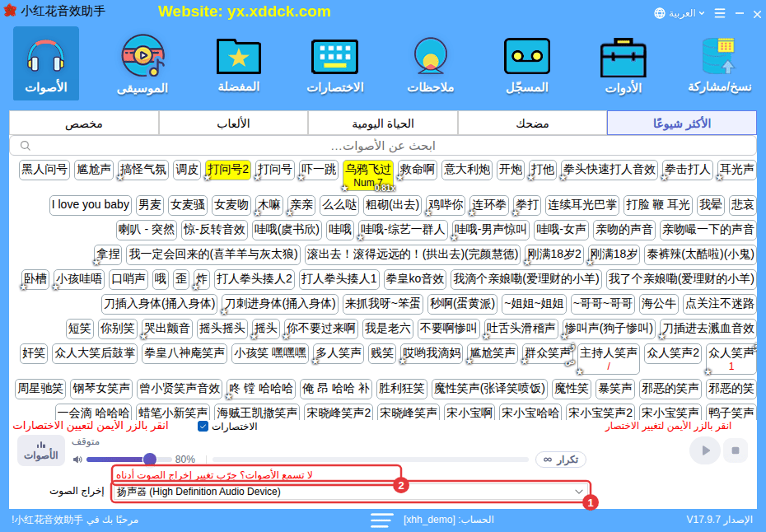Click the playback progress bar
Viewport: 766px width, 532px height.
371,460
